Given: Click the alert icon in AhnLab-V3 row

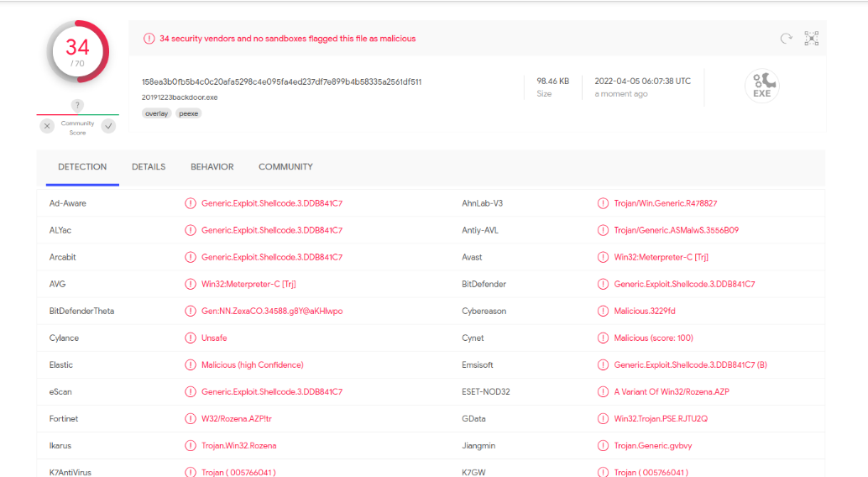Looking at the screenshot, I should coord(603,203).
